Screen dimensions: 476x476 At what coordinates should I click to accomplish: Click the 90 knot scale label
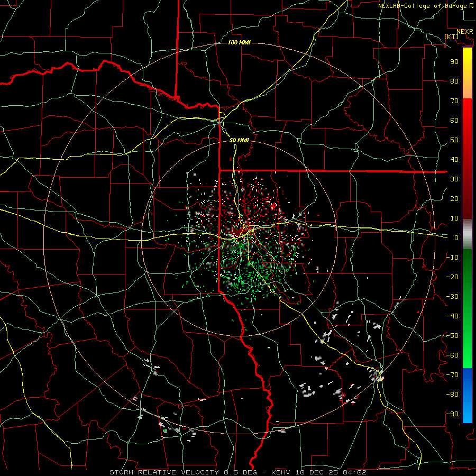(x=454, y=62)
